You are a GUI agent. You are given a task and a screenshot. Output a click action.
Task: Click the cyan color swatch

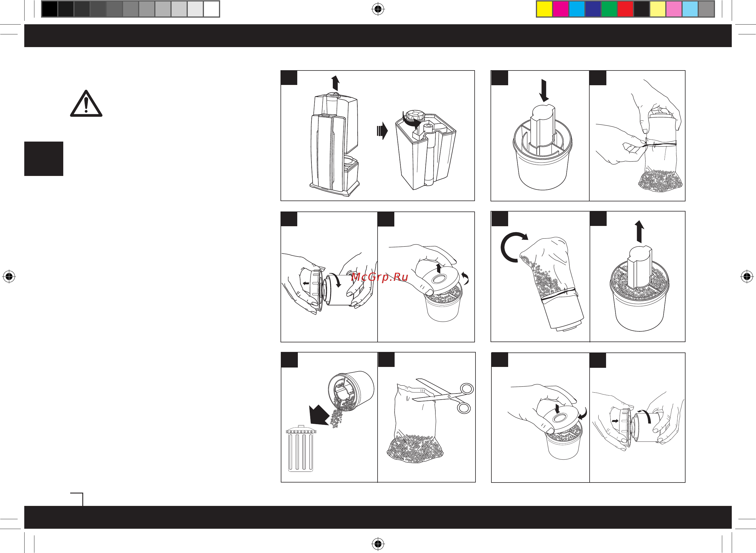click(577, 9)
